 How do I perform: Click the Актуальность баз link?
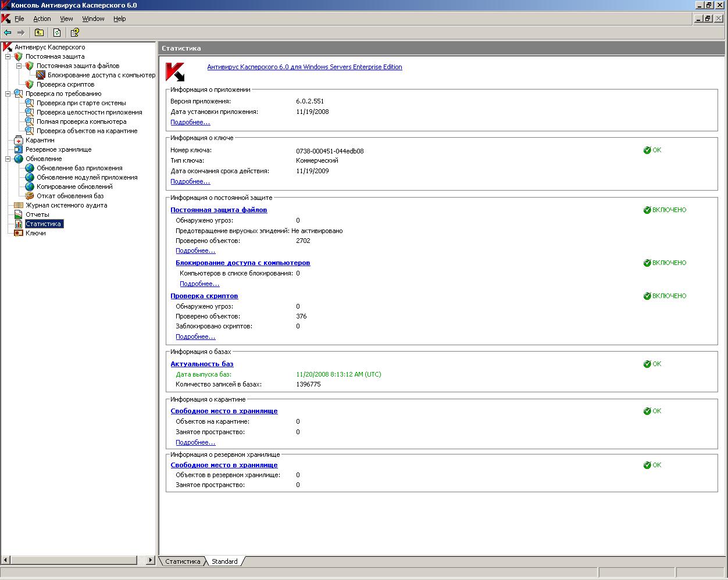point(202,364)
